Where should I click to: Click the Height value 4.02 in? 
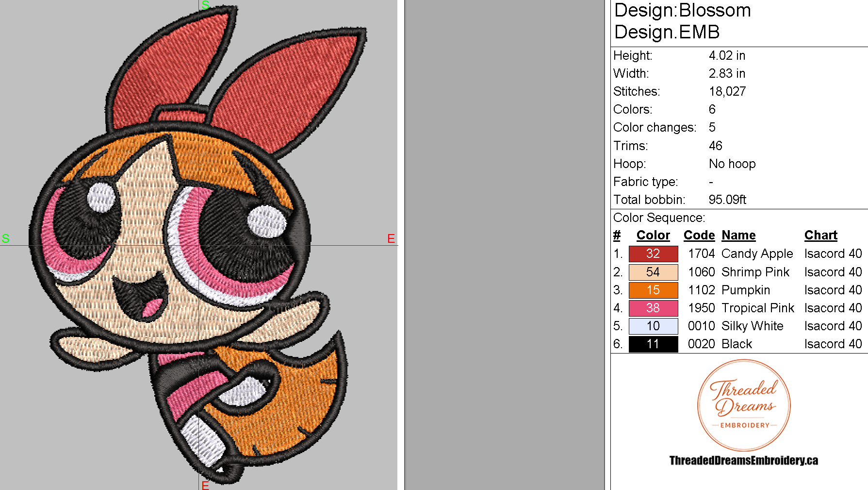(x=727, y=55)
